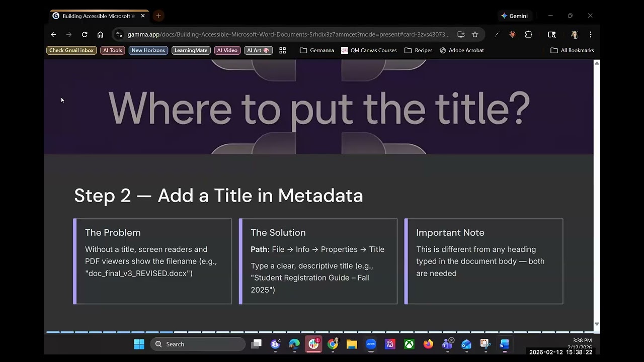View site information icon in address bar
The height and width of the screenshot is (362, 644).
tap(119, 35)
